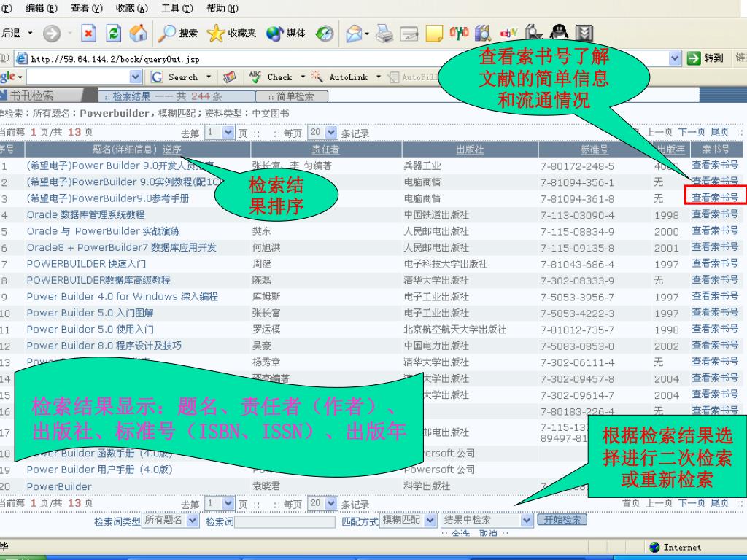Click 查看索书号 for row 7-113-03090-4
The height and width of the screenshot is (560, 747).
(715, 214)
